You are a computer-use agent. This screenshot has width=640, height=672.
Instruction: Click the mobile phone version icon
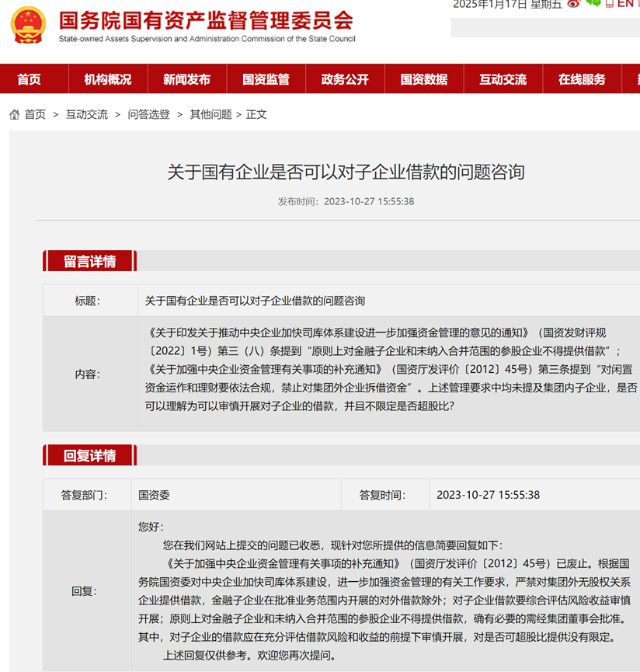(610, 4)
